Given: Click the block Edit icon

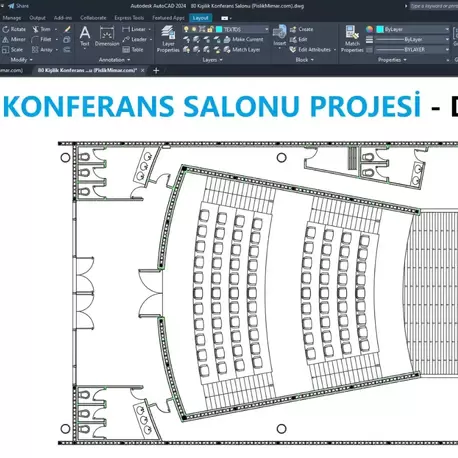Looking at the screenshot, I should [x=299, y=40].
